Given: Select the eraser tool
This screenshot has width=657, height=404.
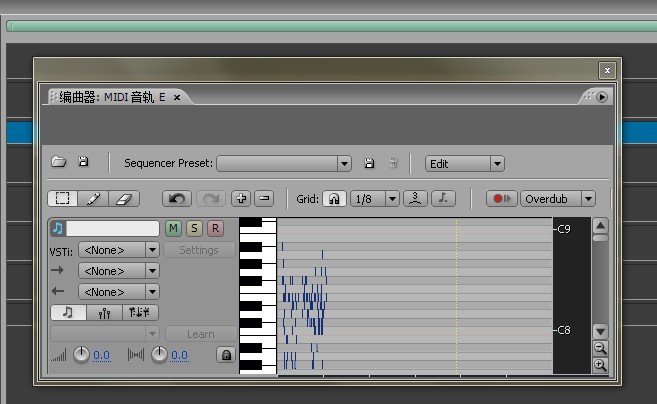Looking at the screenshot, I should point(124,198).
